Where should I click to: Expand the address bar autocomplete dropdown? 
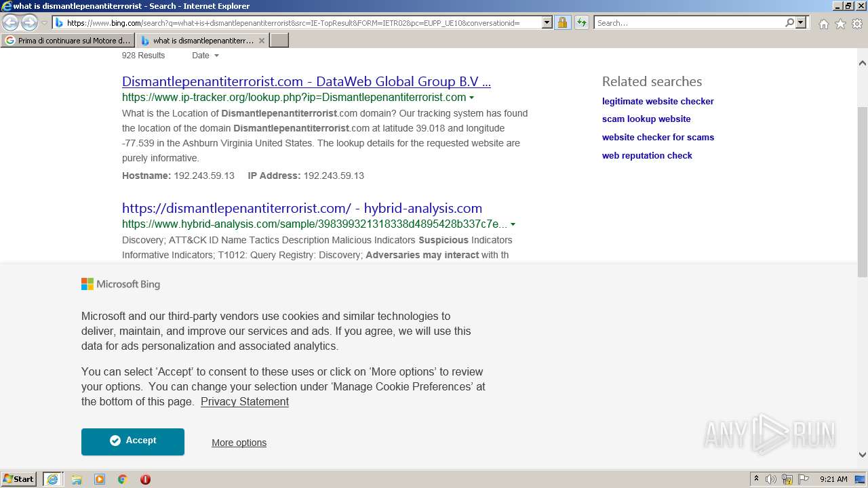(547, 22)
